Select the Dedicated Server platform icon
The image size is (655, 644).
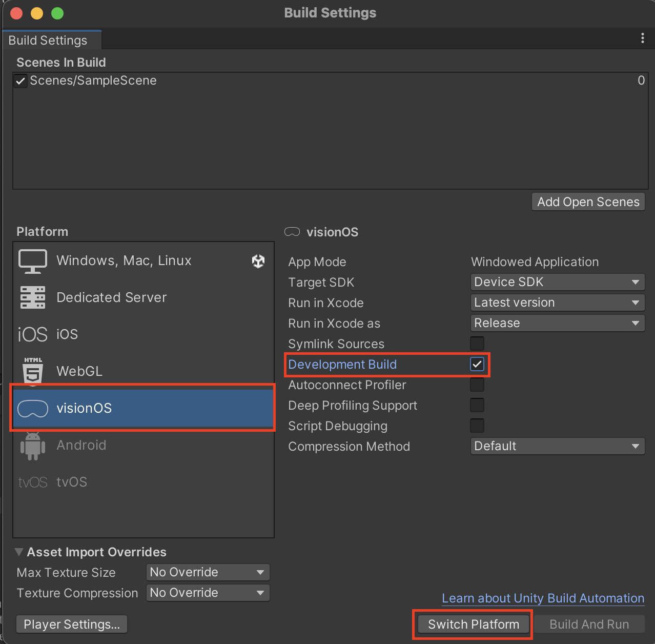(32, 297)
